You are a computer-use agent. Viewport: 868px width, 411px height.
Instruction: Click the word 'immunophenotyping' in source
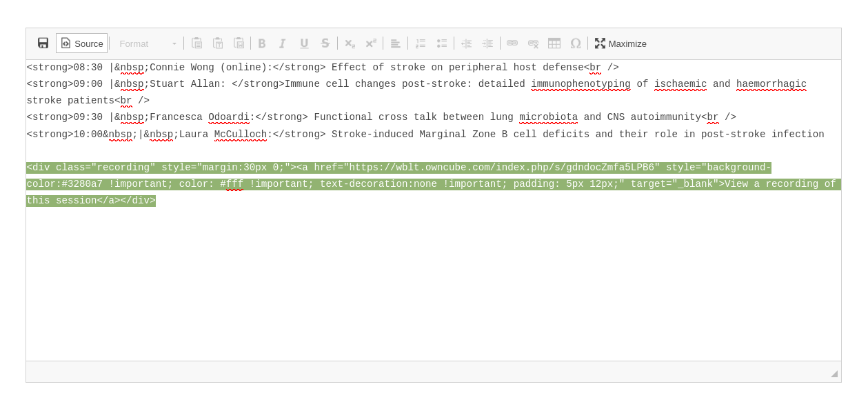[581, 84]
